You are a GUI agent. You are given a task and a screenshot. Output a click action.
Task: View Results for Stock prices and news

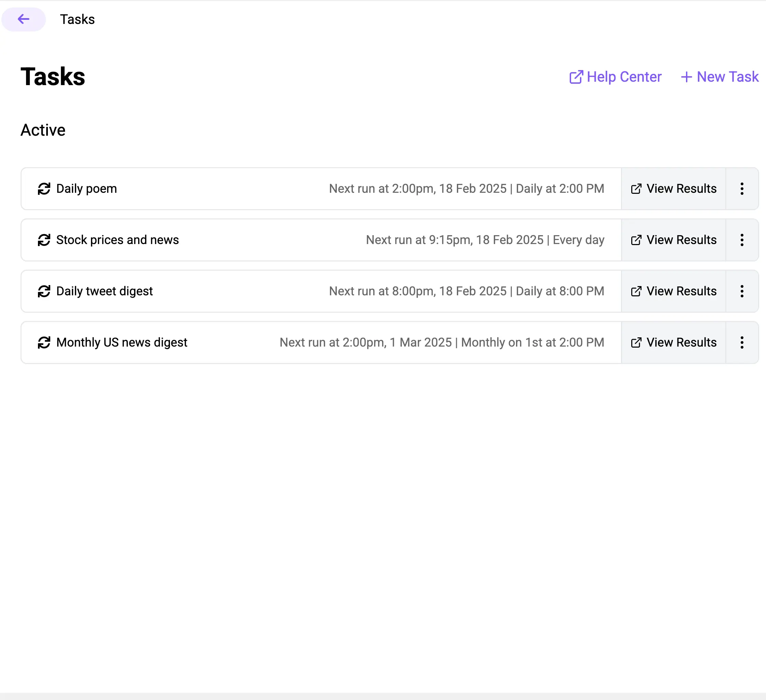click(x=674, y=240)
